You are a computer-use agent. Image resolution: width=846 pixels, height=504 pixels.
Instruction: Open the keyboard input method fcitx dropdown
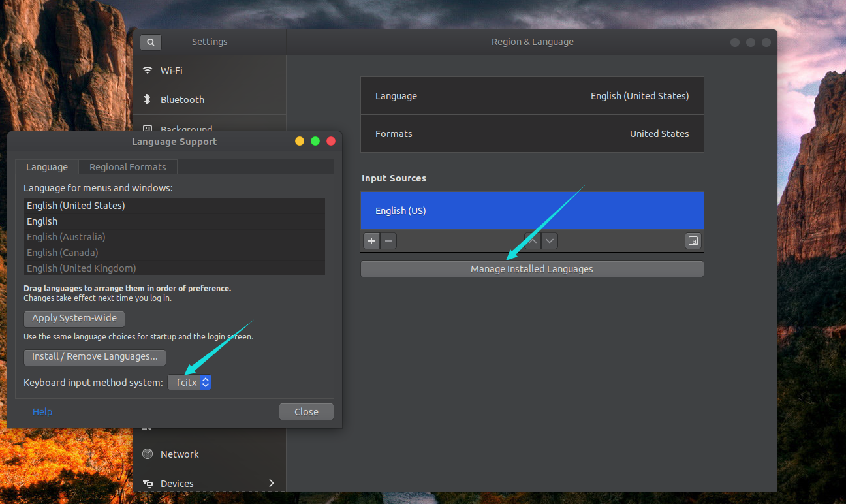189,383
